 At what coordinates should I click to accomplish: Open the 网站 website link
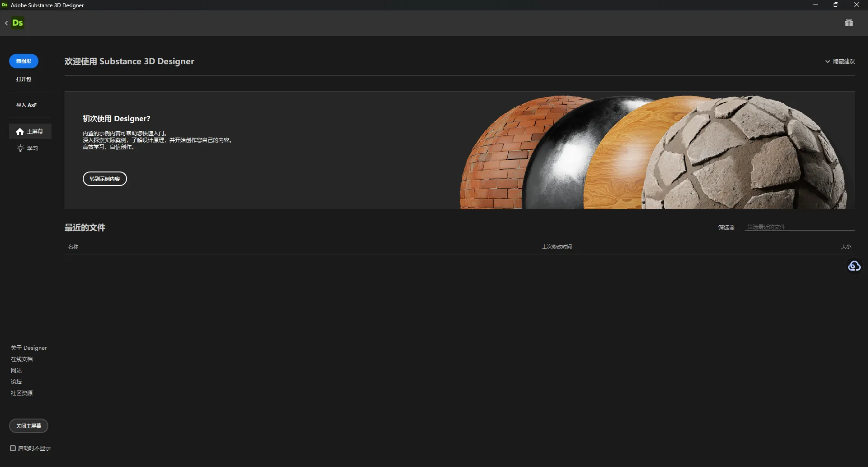click(16, 371)
